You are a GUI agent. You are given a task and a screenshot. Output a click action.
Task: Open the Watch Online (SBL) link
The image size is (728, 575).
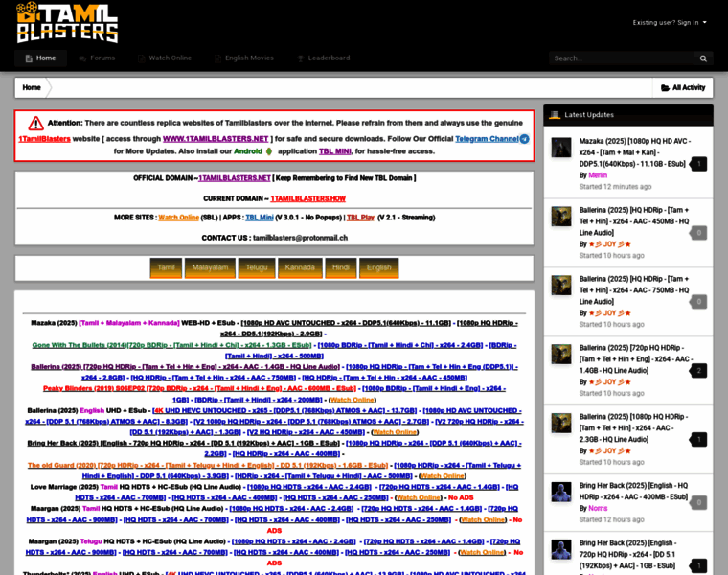(179, 218)
